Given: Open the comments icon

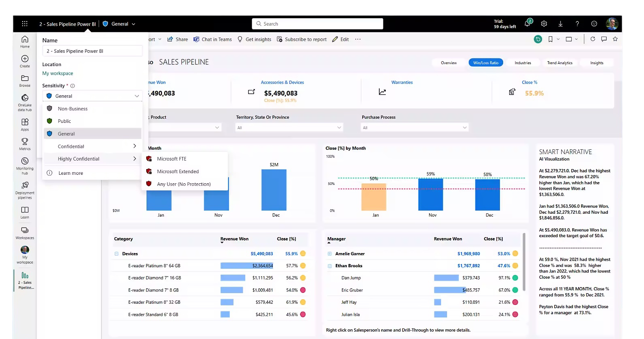Looking at the screenshot, I should pos(604,39).
